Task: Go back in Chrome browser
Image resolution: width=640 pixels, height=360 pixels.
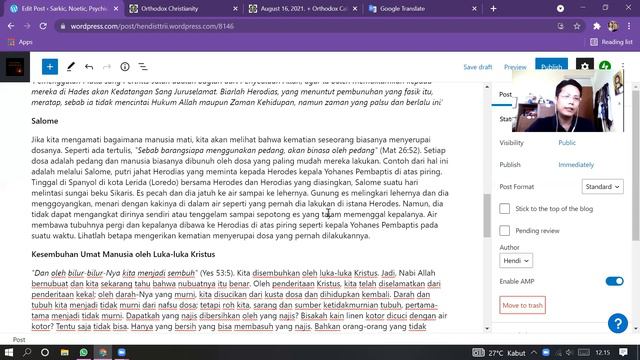Action: pos(11,26)
